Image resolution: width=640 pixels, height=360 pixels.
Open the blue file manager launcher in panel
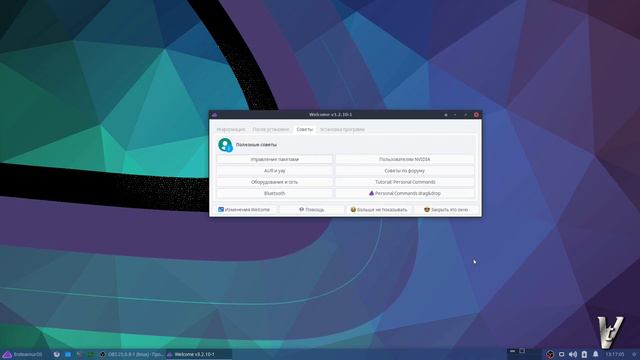68,354
